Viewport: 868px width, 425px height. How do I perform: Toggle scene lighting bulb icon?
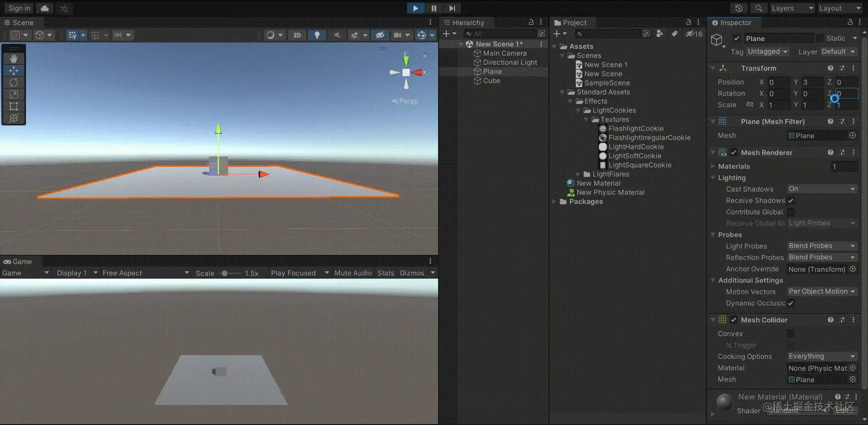point(317,35)
